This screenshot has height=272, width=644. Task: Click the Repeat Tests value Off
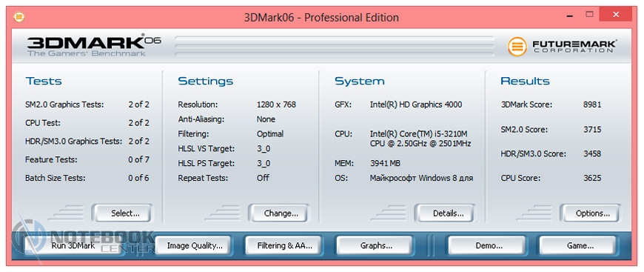tap(263, 178)
